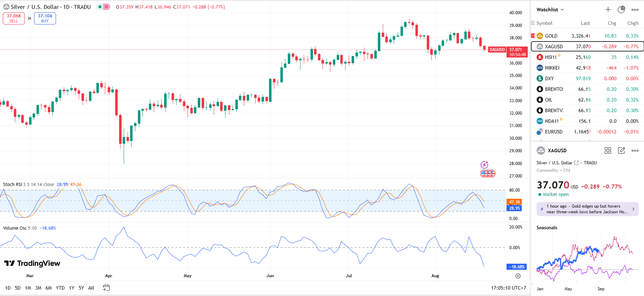
Task: Select the 3M date range tab
Action: pyautogui.click(x=38, y=288)
